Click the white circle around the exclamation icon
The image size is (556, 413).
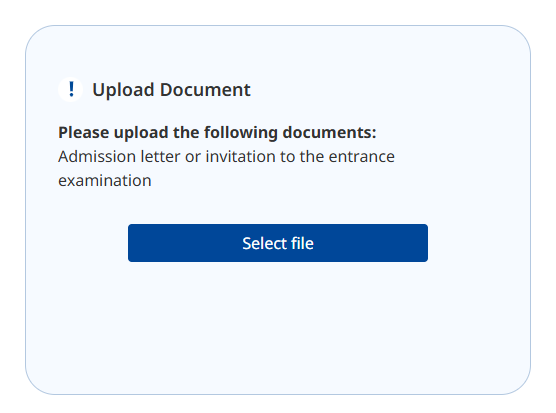coord(71,89)
